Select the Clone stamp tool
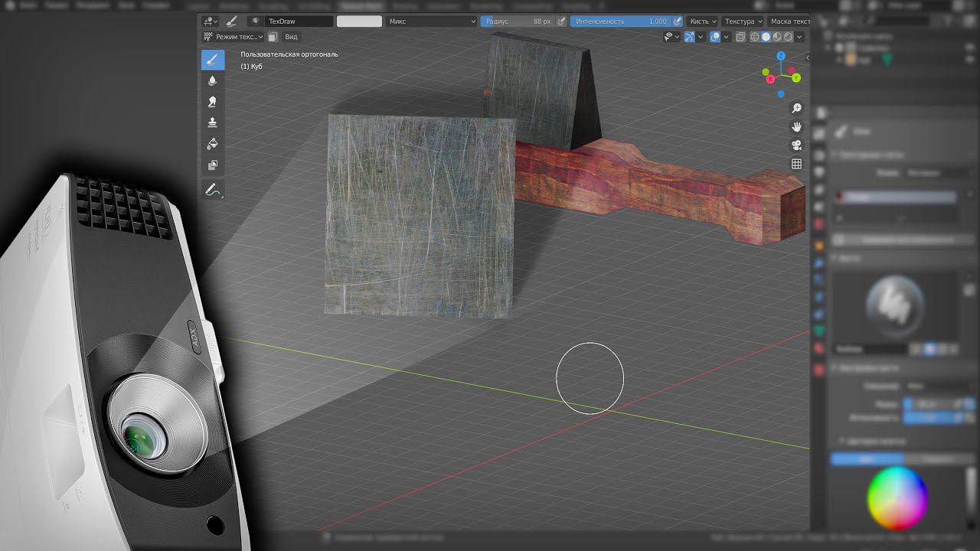 pyautogui.click(x=212, y=122)
